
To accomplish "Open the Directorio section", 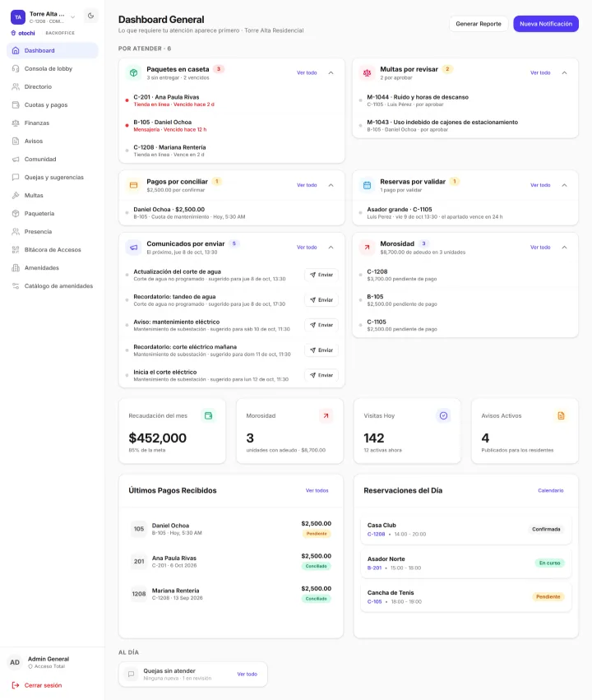I will [x=53, y=86].
